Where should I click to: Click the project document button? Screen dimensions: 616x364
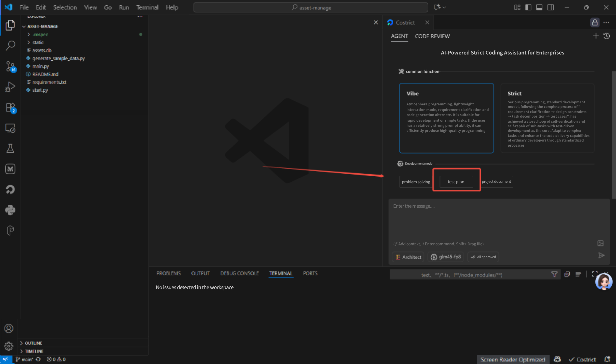pyautogui.click(x=496, y=181)
